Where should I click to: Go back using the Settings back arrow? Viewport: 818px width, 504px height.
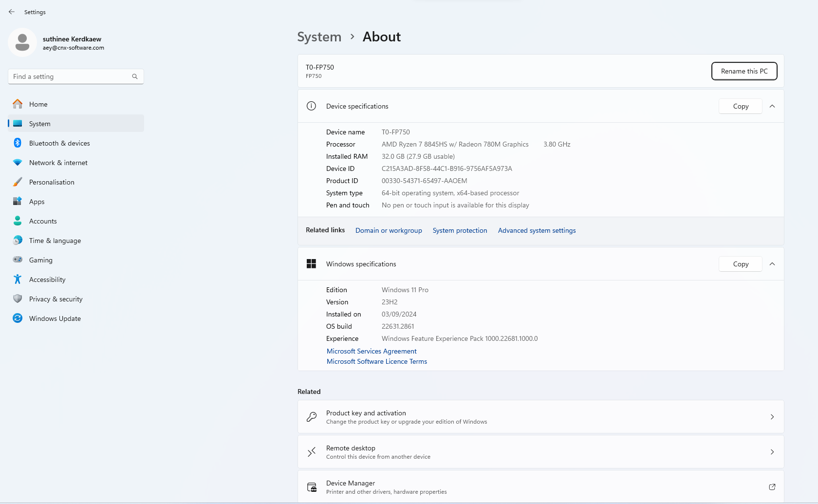coord(12,12)
